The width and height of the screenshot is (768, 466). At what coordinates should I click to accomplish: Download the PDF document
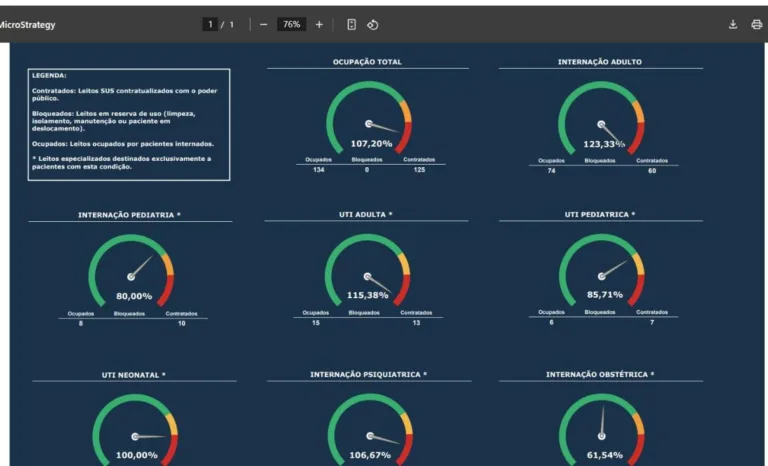tap(732, 24)
